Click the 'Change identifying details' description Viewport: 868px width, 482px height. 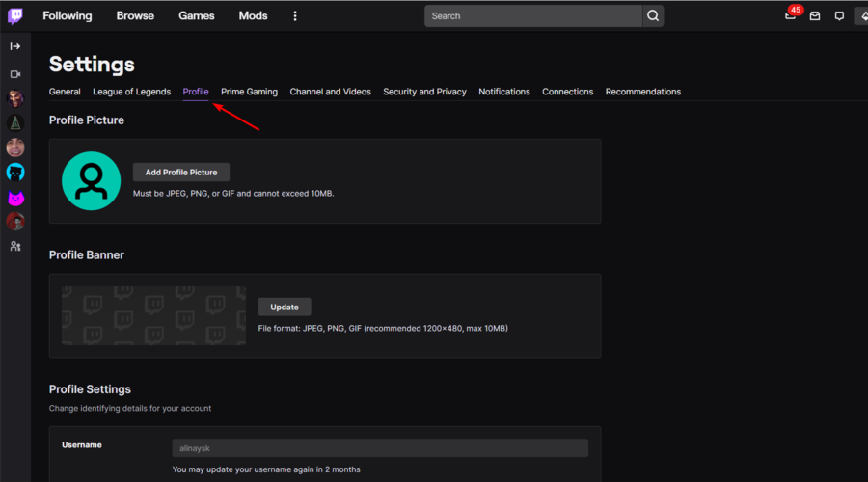pos(130,409)
